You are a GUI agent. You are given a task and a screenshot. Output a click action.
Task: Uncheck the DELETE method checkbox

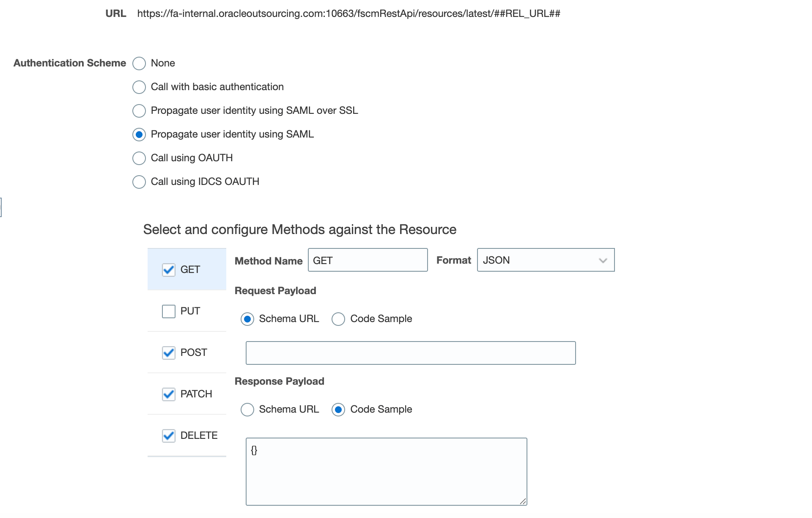click(169, 436)
